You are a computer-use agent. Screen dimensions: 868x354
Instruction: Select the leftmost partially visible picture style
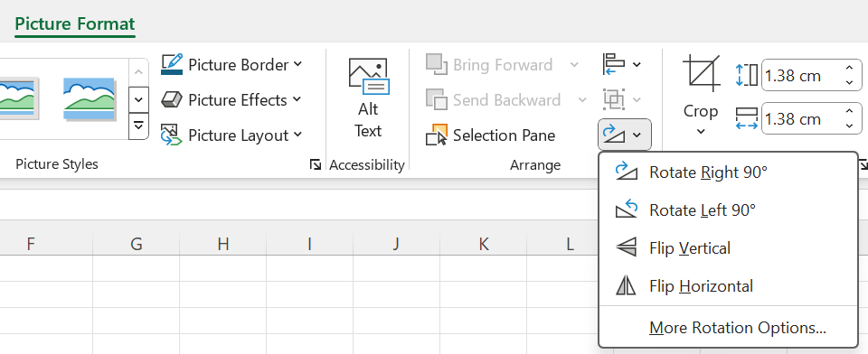tap(19, 98)
